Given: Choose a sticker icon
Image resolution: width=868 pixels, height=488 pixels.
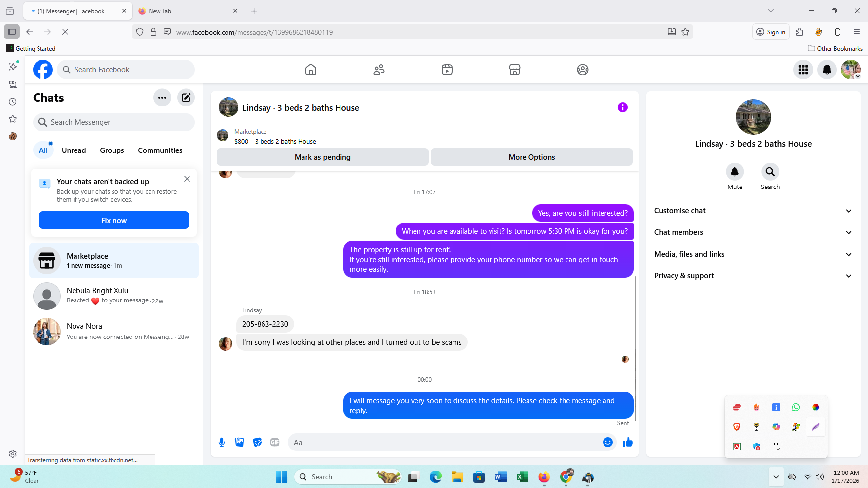Looking at the screenshot, I should pyautogui.click(x=257, y=442).
